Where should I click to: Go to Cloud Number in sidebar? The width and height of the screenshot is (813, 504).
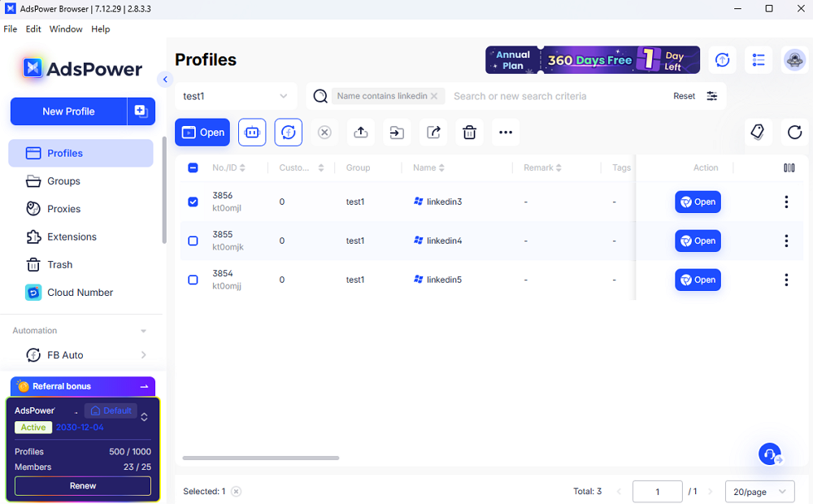click(80, 293)
